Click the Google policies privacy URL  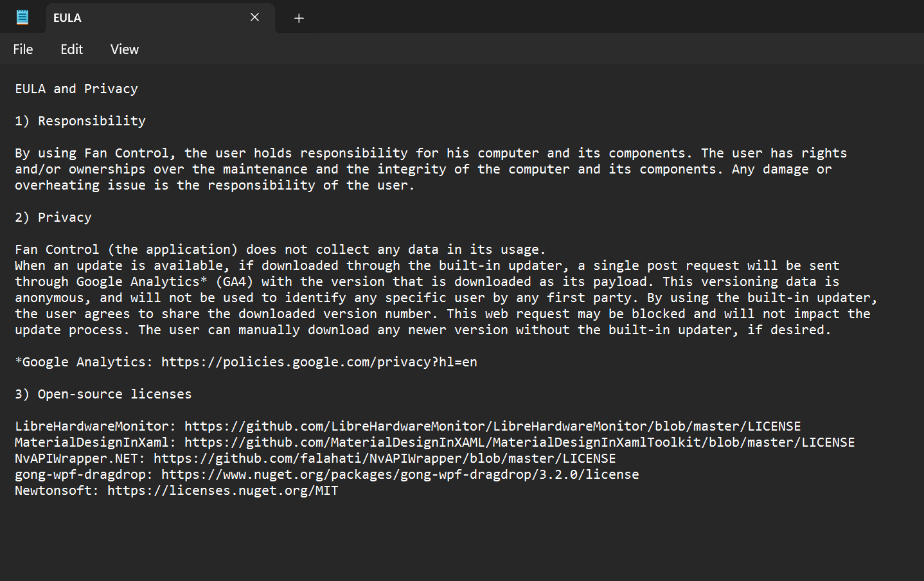point(319,362)
